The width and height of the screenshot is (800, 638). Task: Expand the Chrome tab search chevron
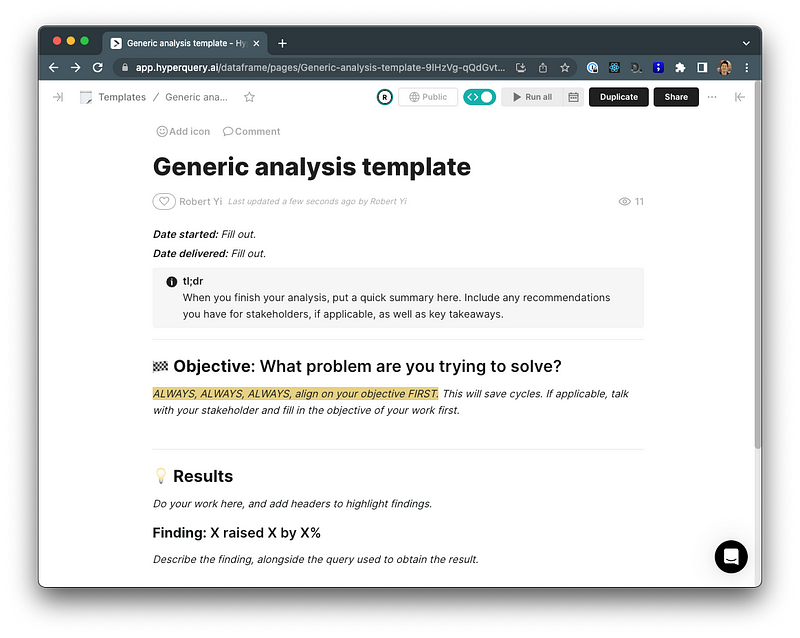coord(746,43)
